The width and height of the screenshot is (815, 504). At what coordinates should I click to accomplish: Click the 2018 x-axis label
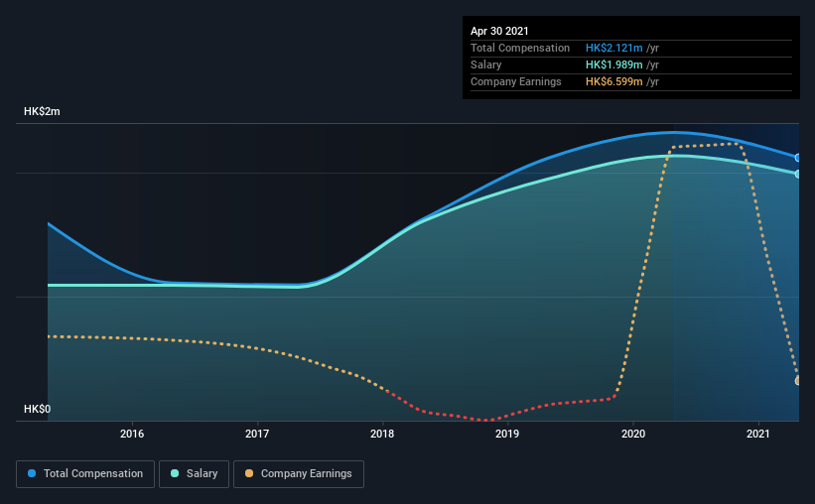coord(382,434)
